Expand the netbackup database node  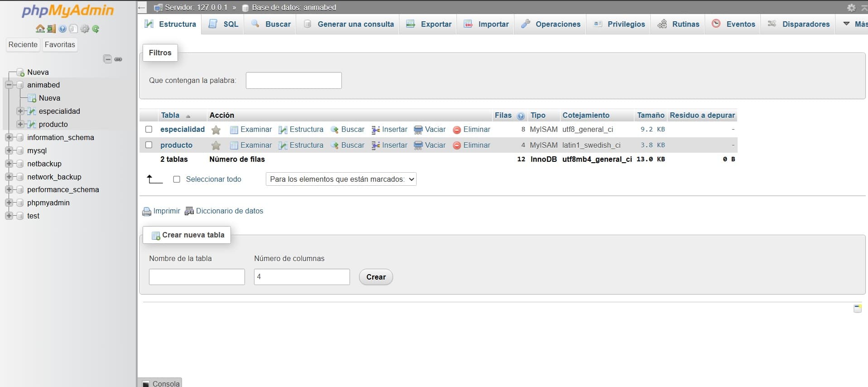[x=9, y=164]
